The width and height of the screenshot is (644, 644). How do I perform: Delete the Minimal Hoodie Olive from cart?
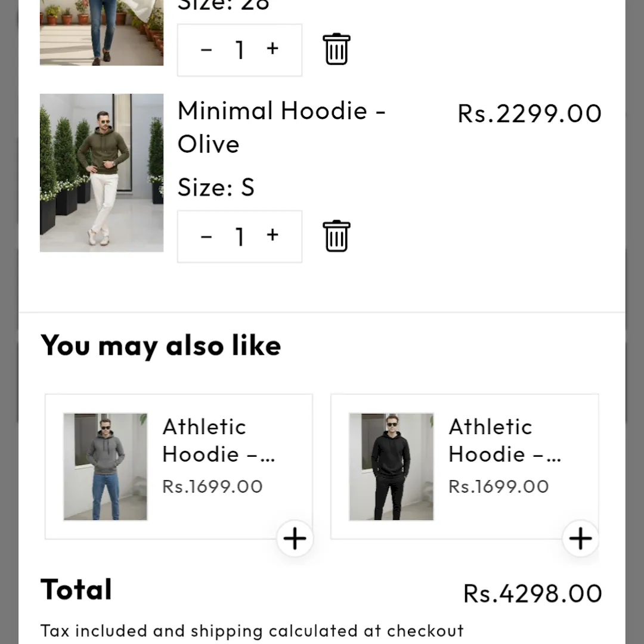(x=336, y=236)
